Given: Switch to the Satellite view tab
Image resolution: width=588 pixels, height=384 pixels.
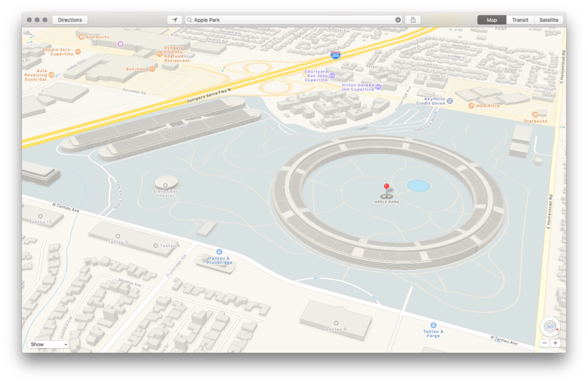Looking at the screenshot, I should tap(549, 20).
